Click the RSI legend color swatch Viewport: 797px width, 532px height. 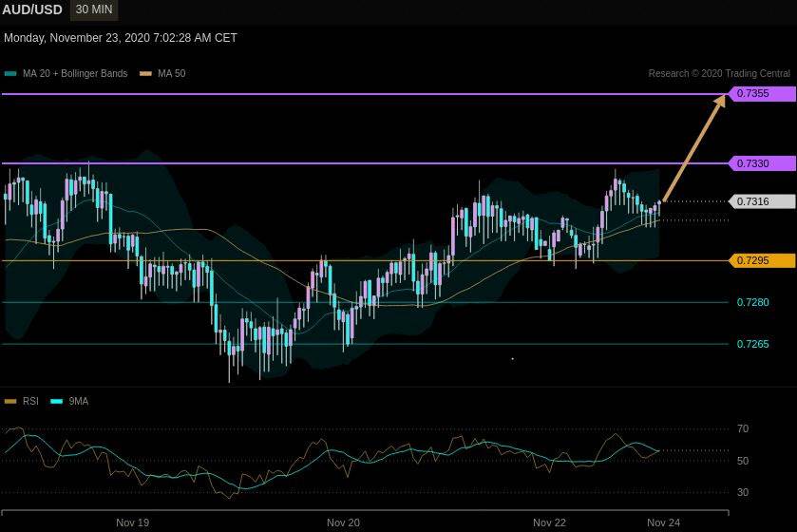coord(10,402)
